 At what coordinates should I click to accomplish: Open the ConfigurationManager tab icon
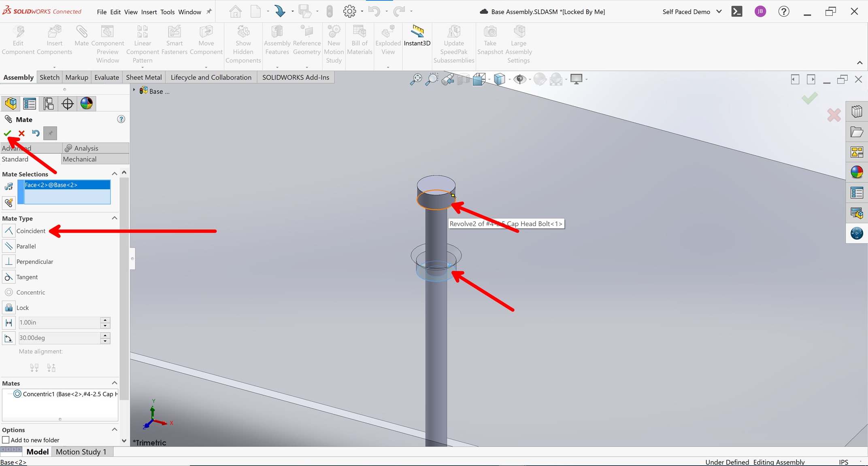tap(49, 104)
